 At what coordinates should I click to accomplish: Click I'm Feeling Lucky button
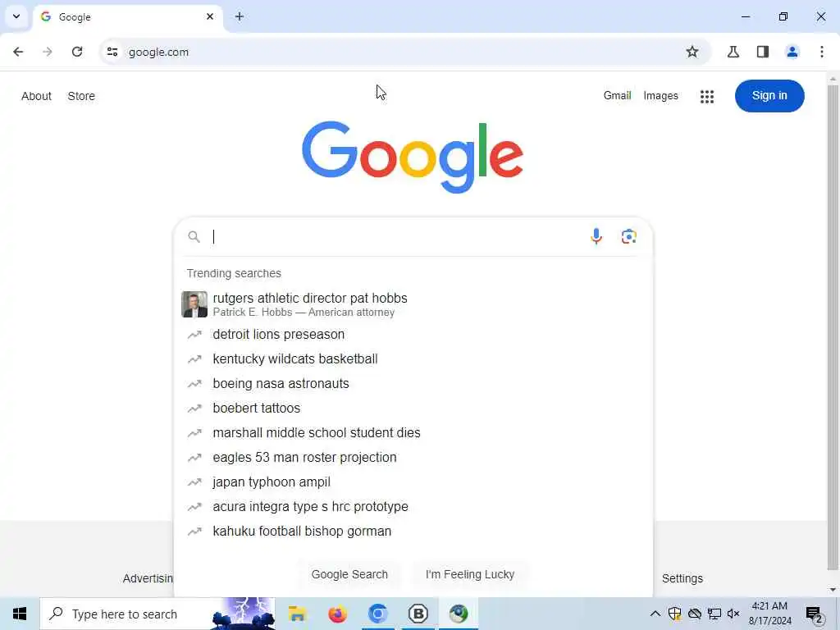(470, 574)
